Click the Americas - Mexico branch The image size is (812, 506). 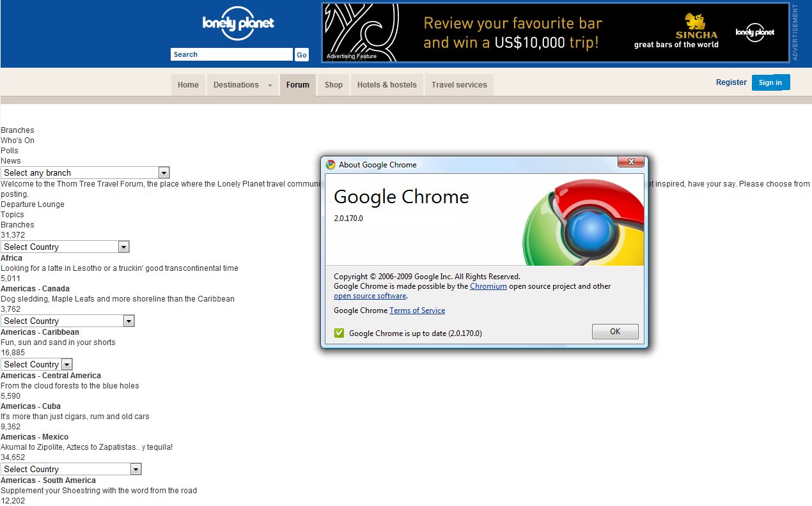click(x=35, y=437)
